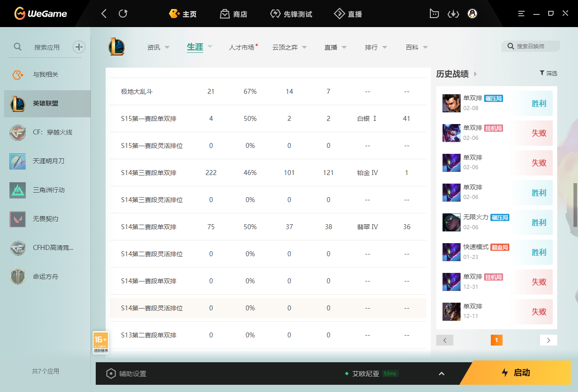This screenshot has height=392, width=578.
Task: Go to next match history page
Action: pyautogui.click(x=549, y=340)
